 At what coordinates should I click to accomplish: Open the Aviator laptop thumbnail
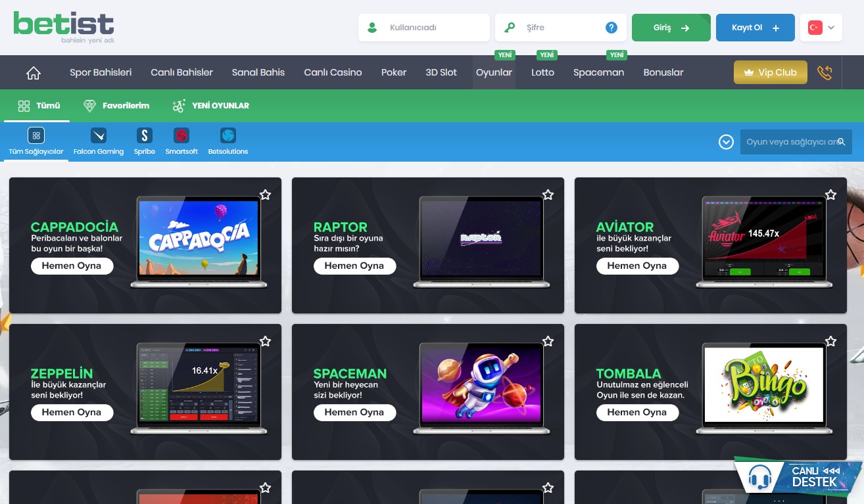coord(764,241)
